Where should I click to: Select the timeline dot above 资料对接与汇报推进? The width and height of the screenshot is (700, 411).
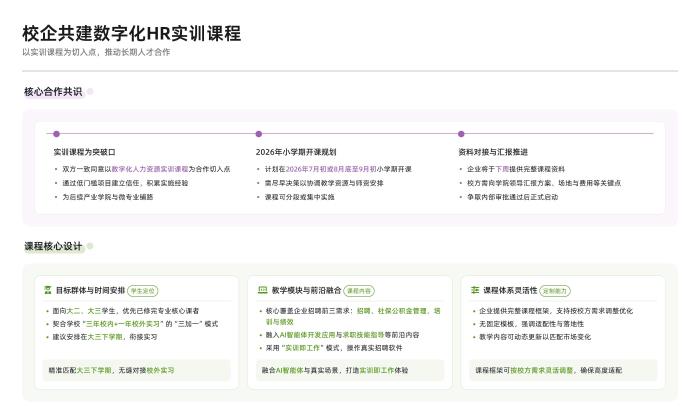[461, 133]
